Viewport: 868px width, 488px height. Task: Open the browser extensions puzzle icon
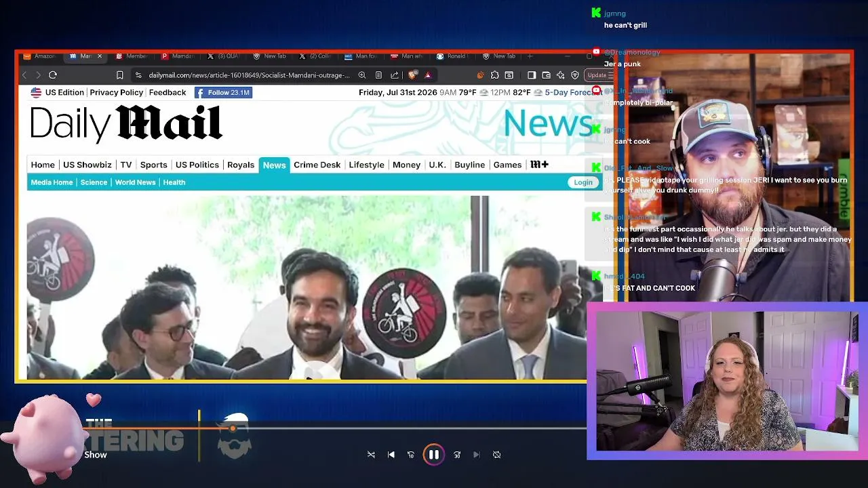click(x=495, y=75)
